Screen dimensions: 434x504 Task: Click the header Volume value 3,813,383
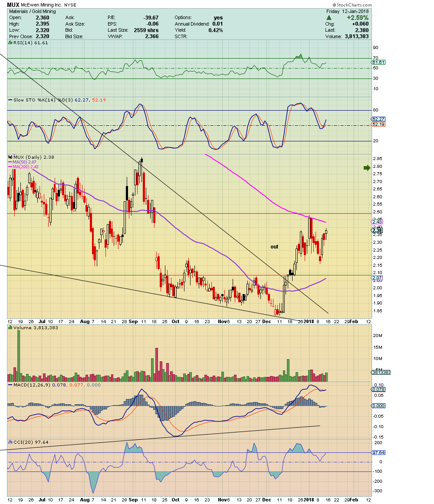click(356, 36)
